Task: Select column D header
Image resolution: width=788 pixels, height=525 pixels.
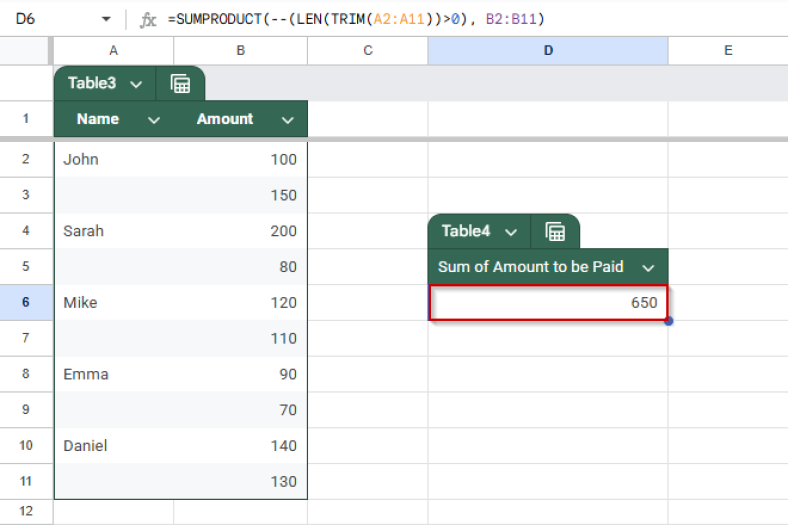Action: 548,51
